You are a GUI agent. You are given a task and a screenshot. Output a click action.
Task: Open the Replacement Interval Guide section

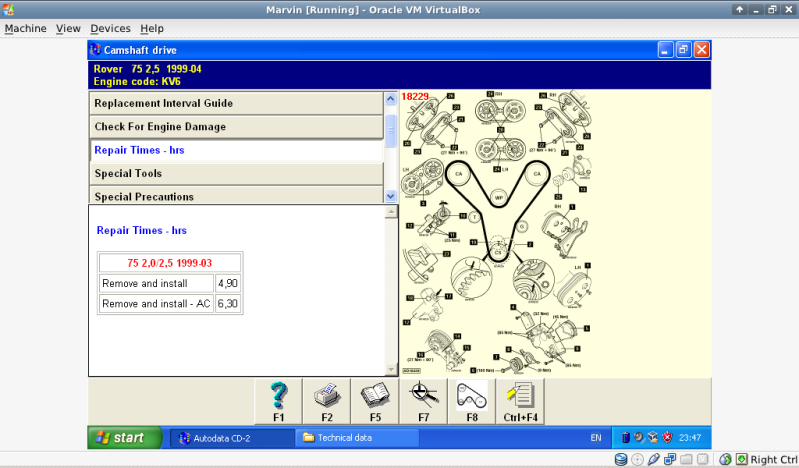[236, 103]
